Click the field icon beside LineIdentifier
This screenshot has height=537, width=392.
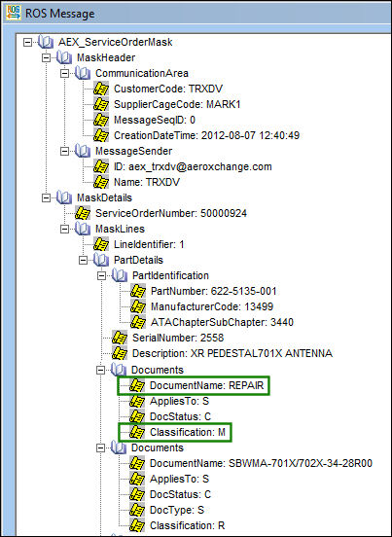(101, 244)
